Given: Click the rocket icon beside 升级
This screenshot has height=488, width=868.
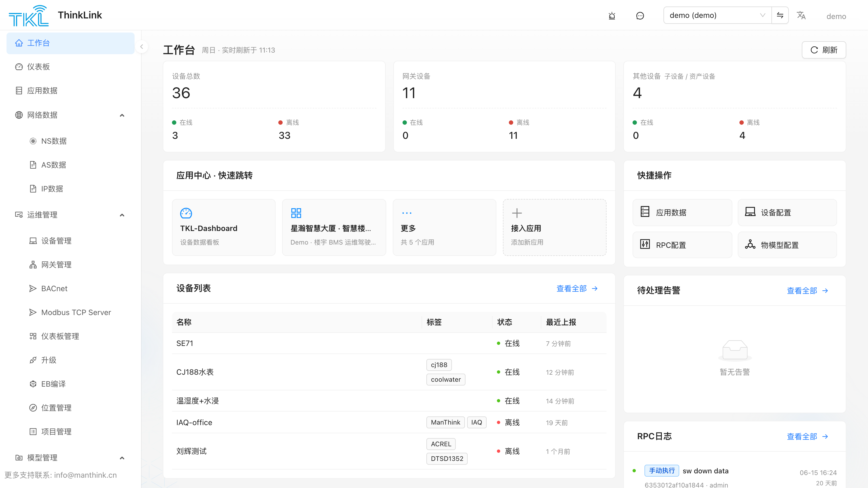Looking at the screenshot, I should [x=33, y=360].
